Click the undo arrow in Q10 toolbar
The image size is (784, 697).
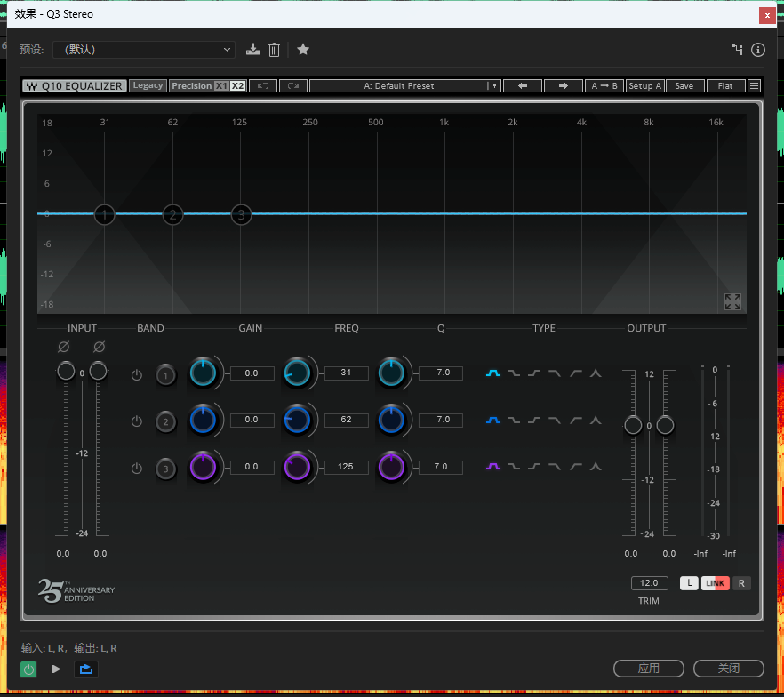(263, 86)
